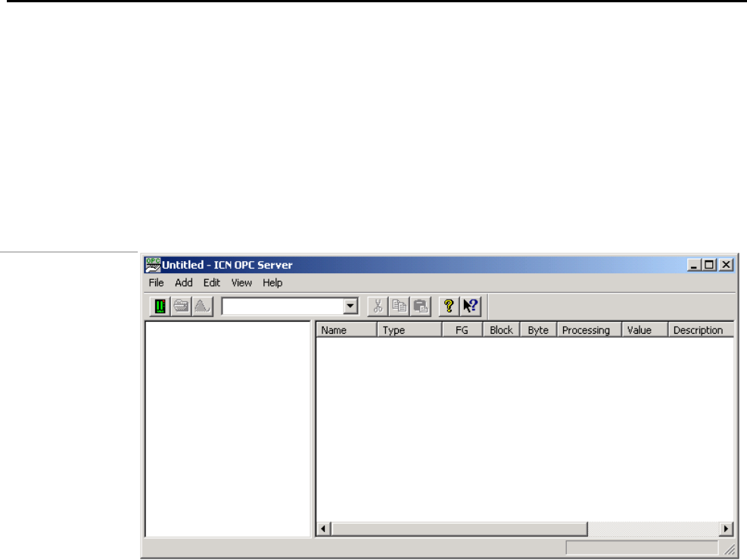Click the Value column header
This screenshot has width=747, height=560.
(x=645, y=330)
